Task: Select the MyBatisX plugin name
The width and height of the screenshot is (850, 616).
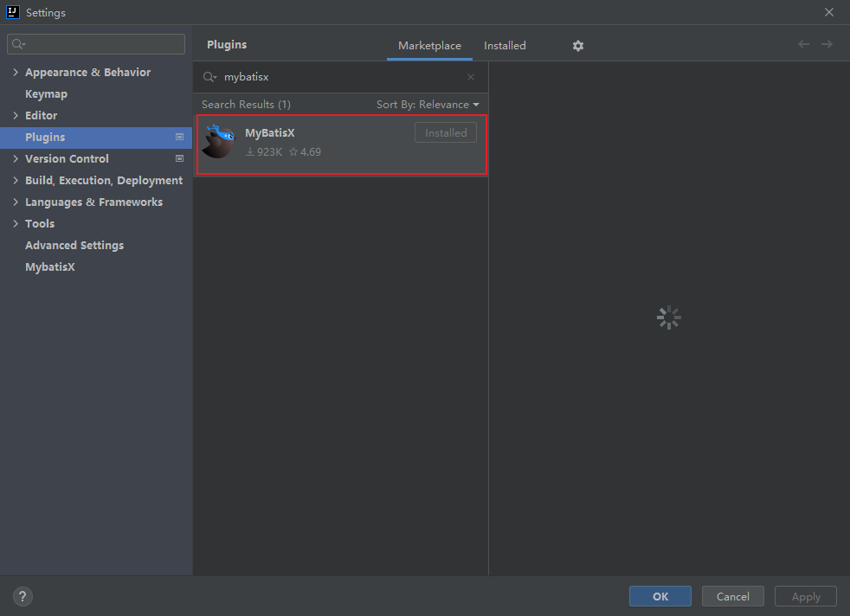Action: pos(269,132)
